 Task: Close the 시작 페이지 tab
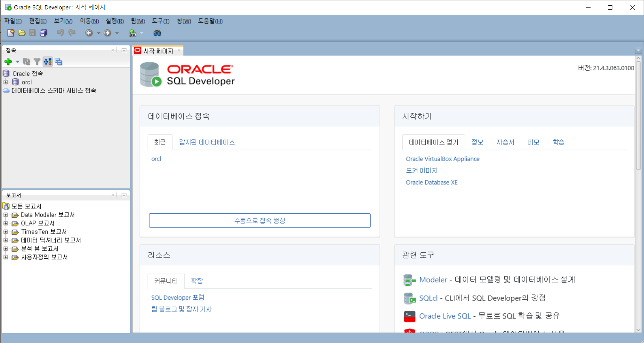click(179, 50)
